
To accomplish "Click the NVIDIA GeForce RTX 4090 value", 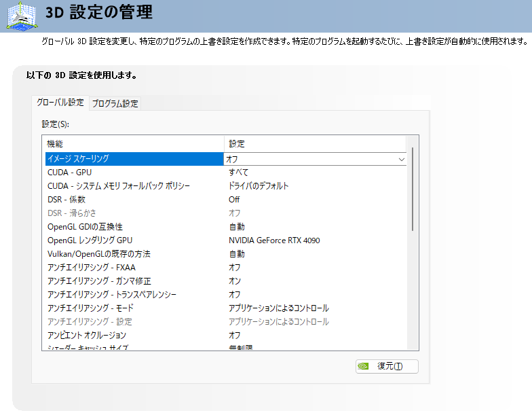I will 274,240.
